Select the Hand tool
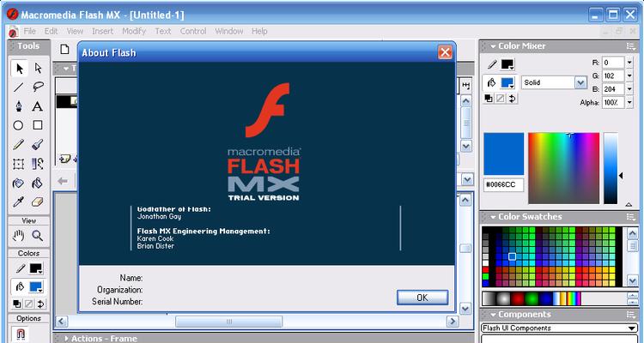The height and width of the screenshot is (343, 644). pyautogui.click(x=19, y=236)
